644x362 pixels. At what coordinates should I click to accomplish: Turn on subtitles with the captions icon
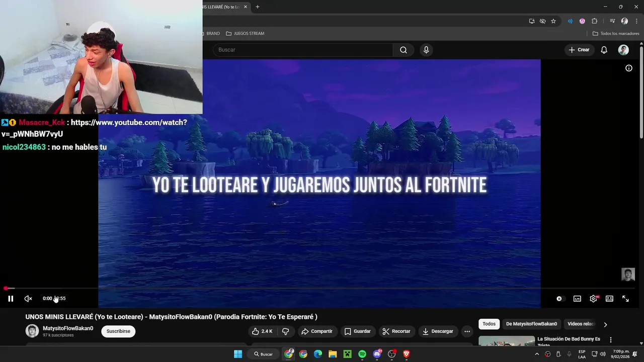(577, 299)
